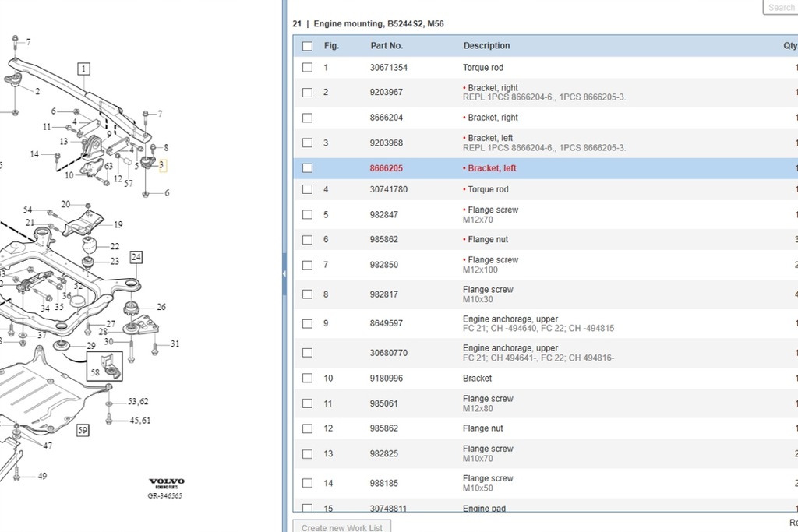Check the box for part 9203967
Screen dimensions: 798x532
[x=307, y=93]
